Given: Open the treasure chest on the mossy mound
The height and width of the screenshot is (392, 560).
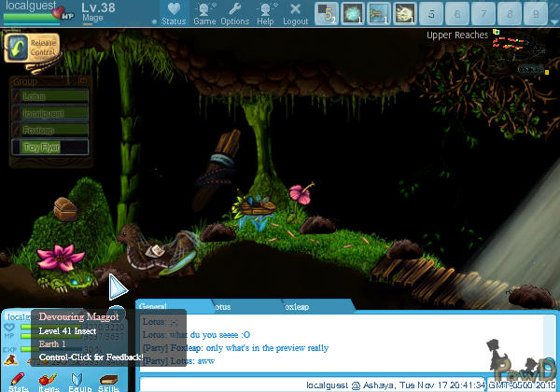Looking at the screenshot, I should pos(65,209).
